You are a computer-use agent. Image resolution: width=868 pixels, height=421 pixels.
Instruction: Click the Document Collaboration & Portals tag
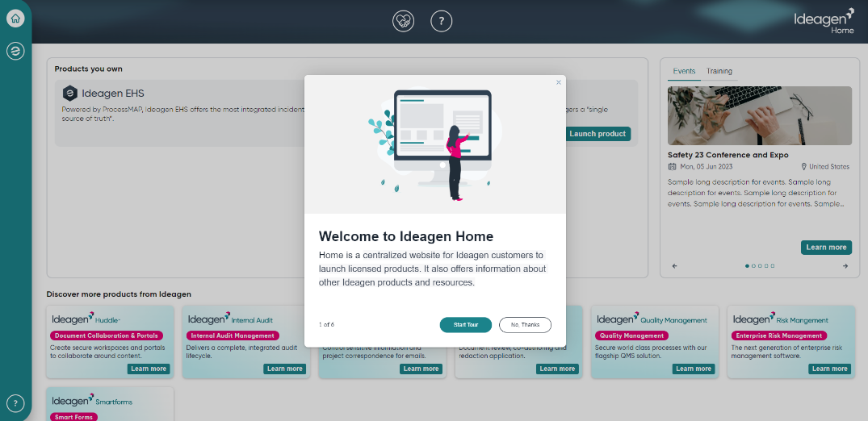[107, 336]
